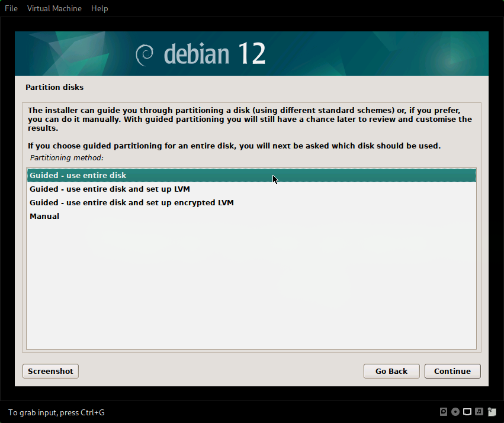
Task: Click the CD/DVD drive status icon
Action: coord(455,412)
